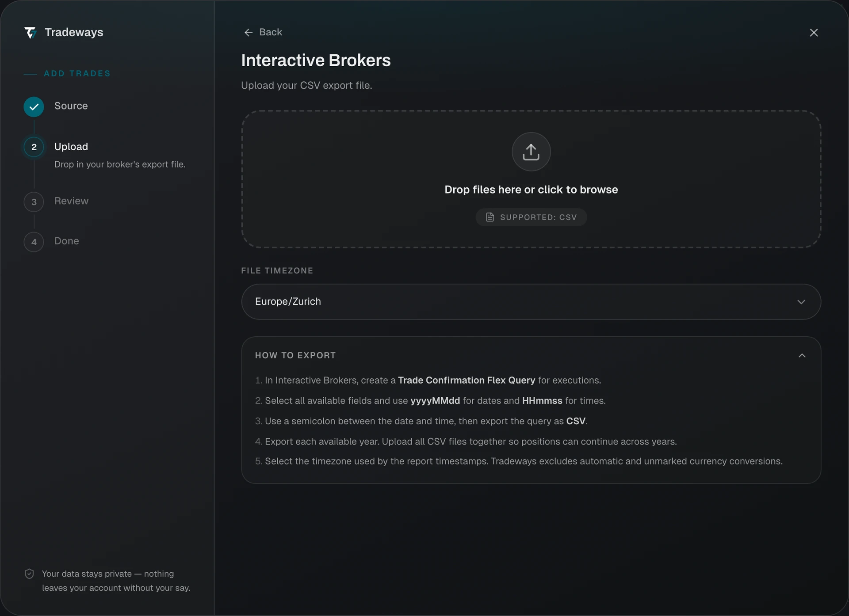This screenshot has height=616, width=849.
Task: Click the step 3 Review circle
Action: (x=34, y=202)
